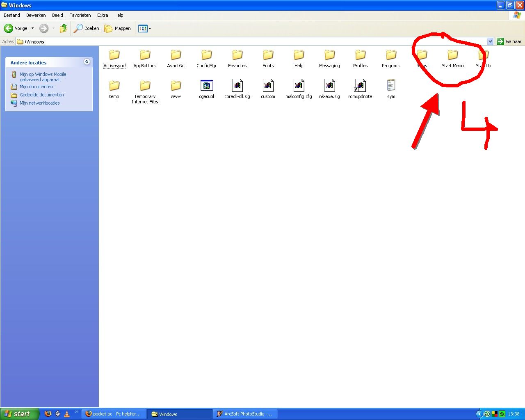The height and width of the screenshot is (420, 525).
Task: Click the Windows folder taskbar button
Action: [180, 414]
